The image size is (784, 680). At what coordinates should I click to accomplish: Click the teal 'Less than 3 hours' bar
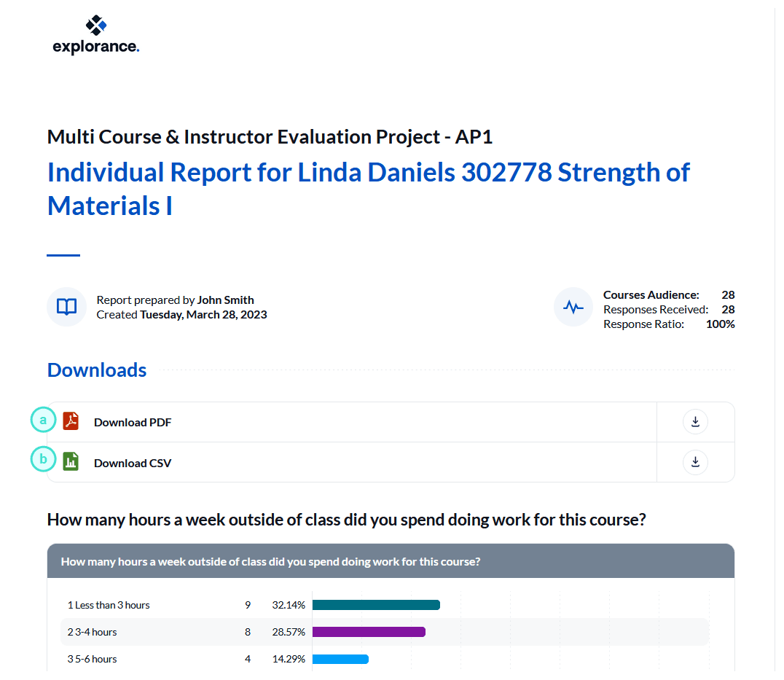point(376,605)
